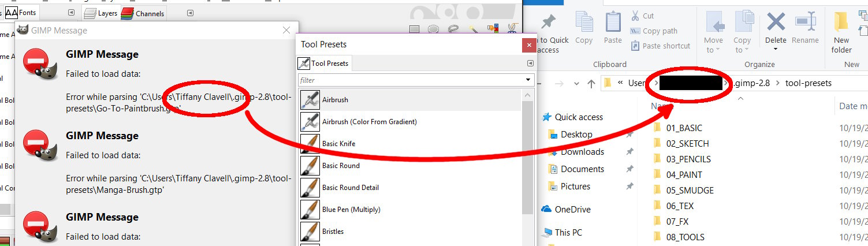This screenshot has width=868, height=246.
Task: Open Desktop in Explorer navigation pane
Action: point(569,135)
